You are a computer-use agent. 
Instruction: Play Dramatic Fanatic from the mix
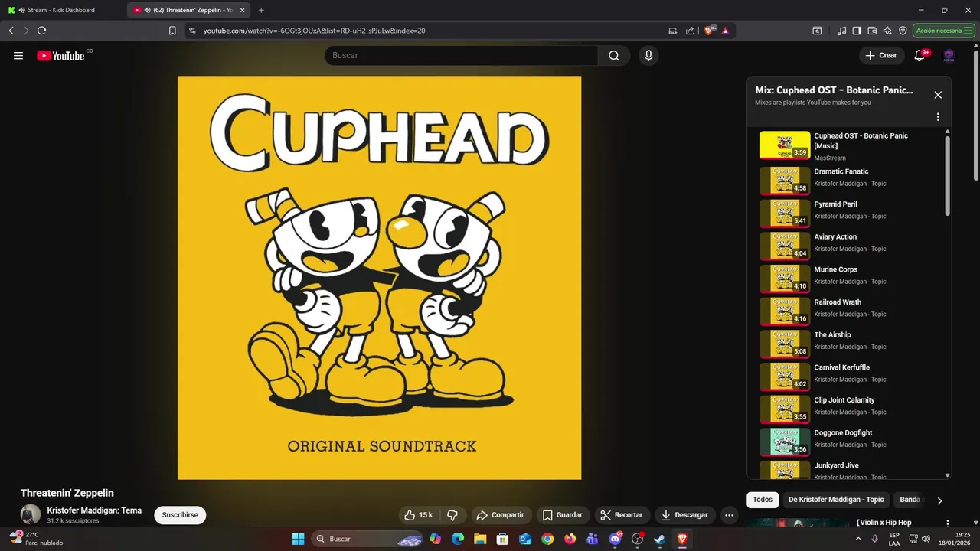coord(851,181)
